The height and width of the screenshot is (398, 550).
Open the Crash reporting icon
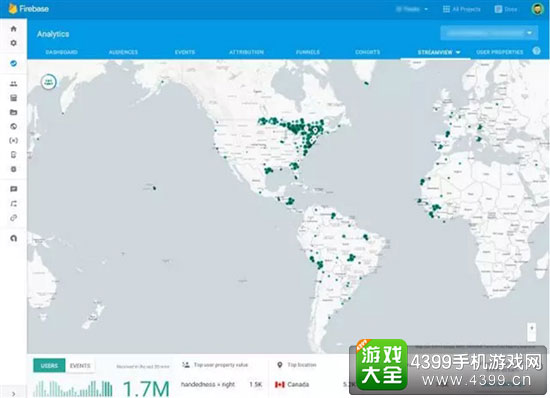point(13,169)
